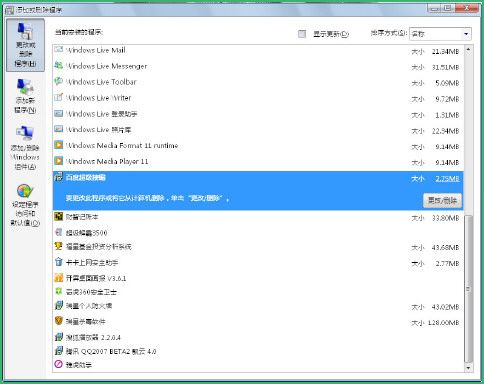The width and height of the screenshot is (484, 384).
Task: Click the orange icon beside the V3.6.1 entry
Action: coord(59,278)
